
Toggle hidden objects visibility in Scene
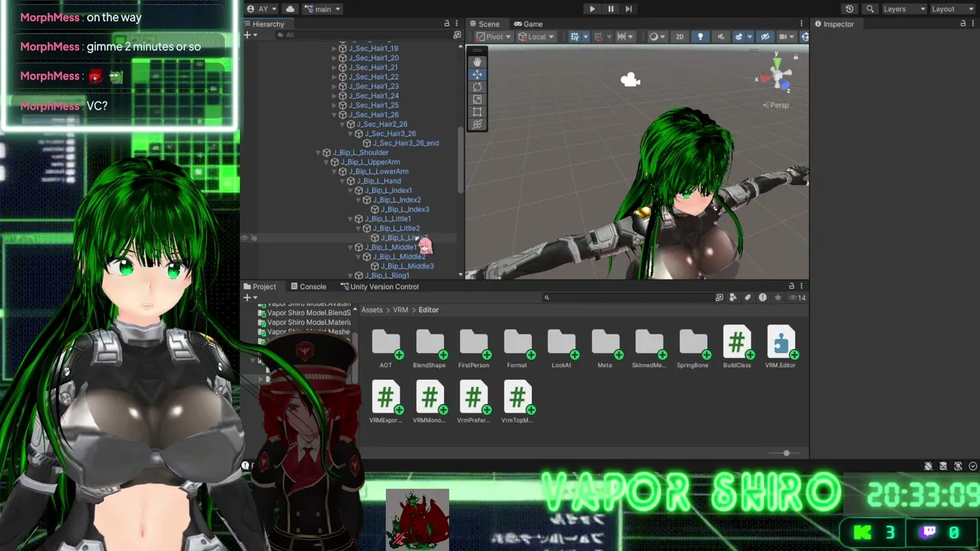click(764, 37)
